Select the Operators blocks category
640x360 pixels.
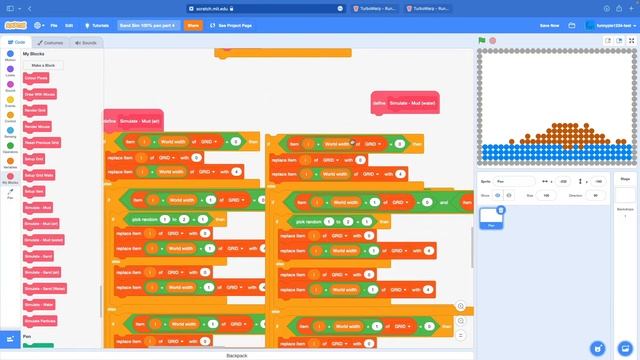(10, 148)
